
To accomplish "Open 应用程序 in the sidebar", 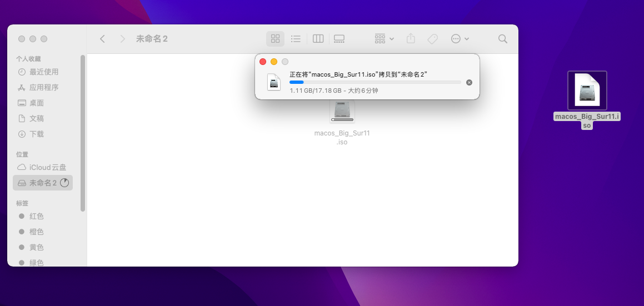I will 43,88.
